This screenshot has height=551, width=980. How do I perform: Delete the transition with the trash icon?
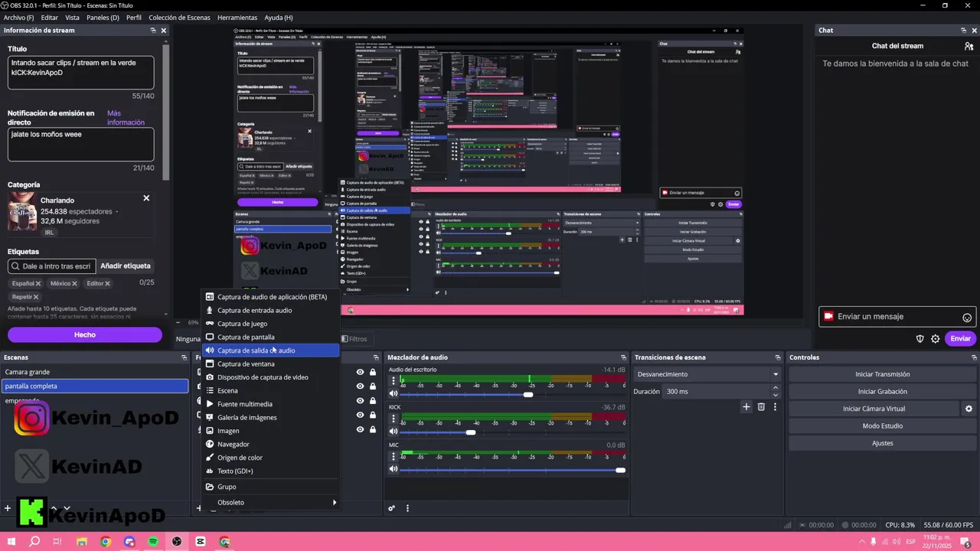point(761,407)
